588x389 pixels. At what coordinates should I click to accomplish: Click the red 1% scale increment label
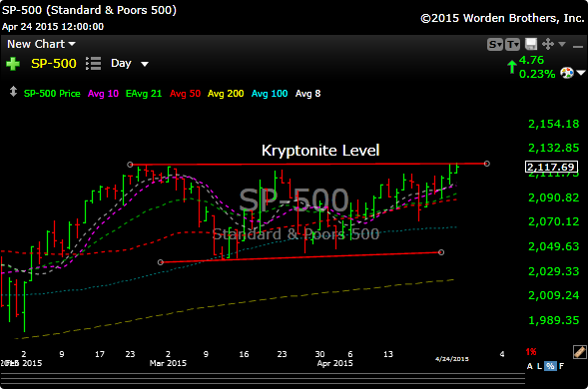click(531, 352)
